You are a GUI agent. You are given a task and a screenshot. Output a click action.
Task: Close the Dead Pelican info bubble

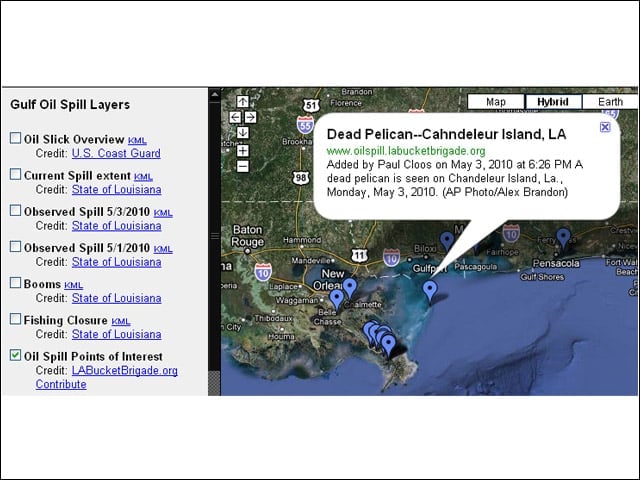click(x=605, y=127)
